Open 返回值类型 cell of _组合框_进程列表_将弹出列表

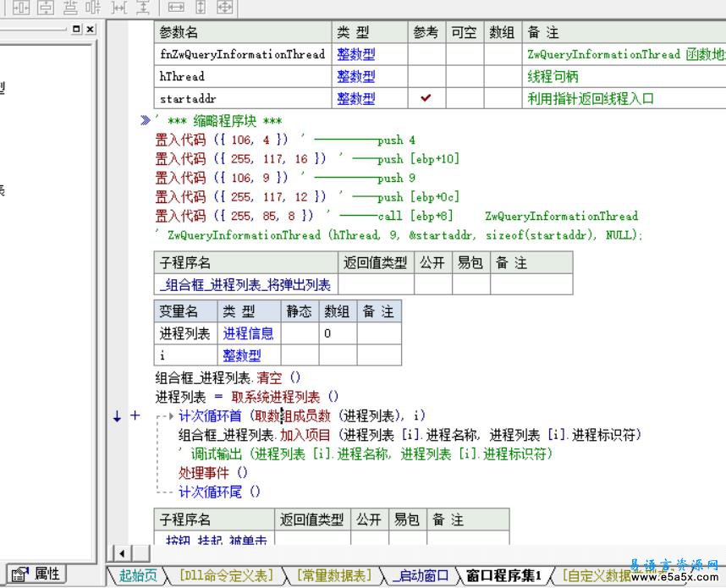pos(376,284)
